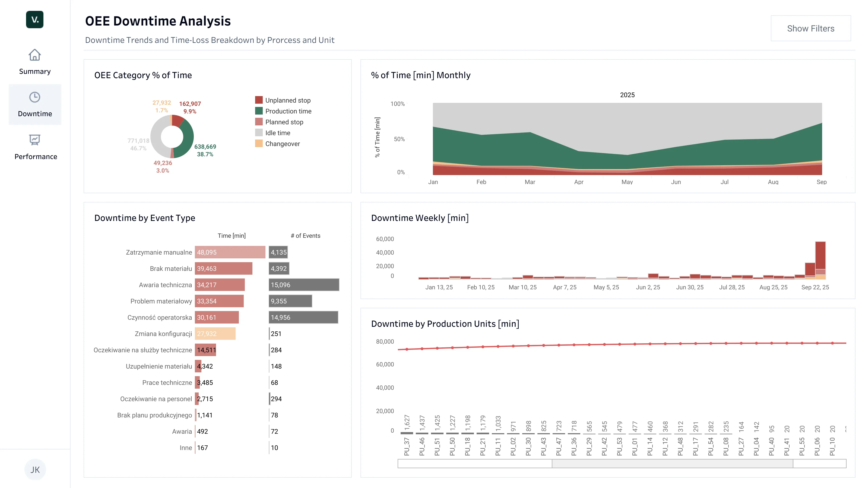868x488 pixels.
Task: Click the Downtime by Production Units title
Action: 445,324
